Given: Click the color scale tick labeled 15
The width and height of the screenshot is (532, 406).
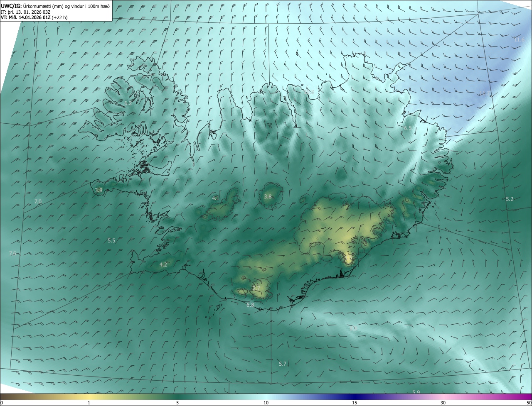Looking at the screenshot, I should coord(355,403).
